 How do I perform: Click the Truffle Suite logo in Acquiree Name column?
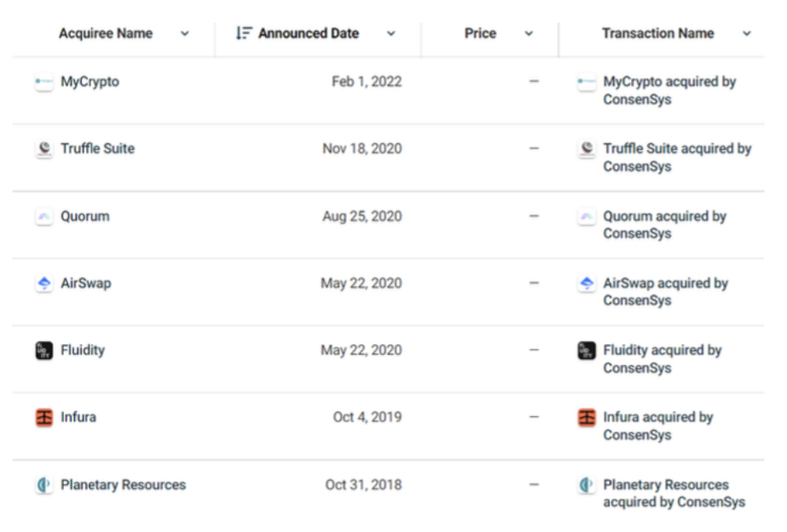44,149
